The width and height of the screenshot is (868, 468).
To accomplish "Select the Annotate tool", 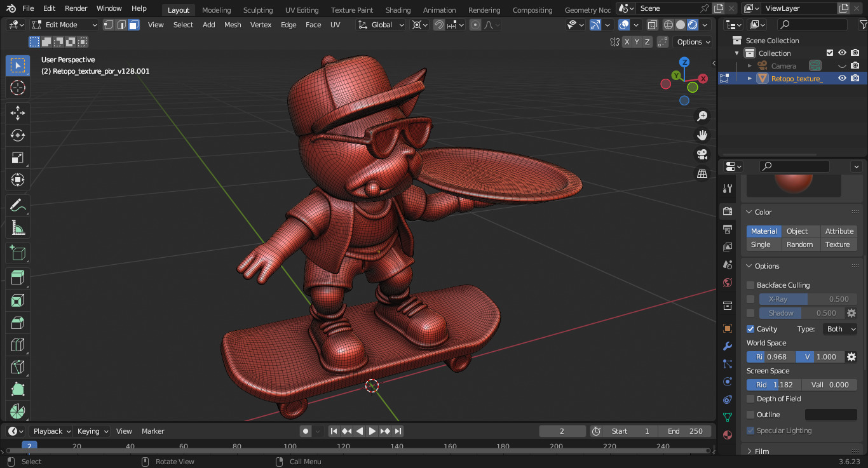I will pos(18,205).
